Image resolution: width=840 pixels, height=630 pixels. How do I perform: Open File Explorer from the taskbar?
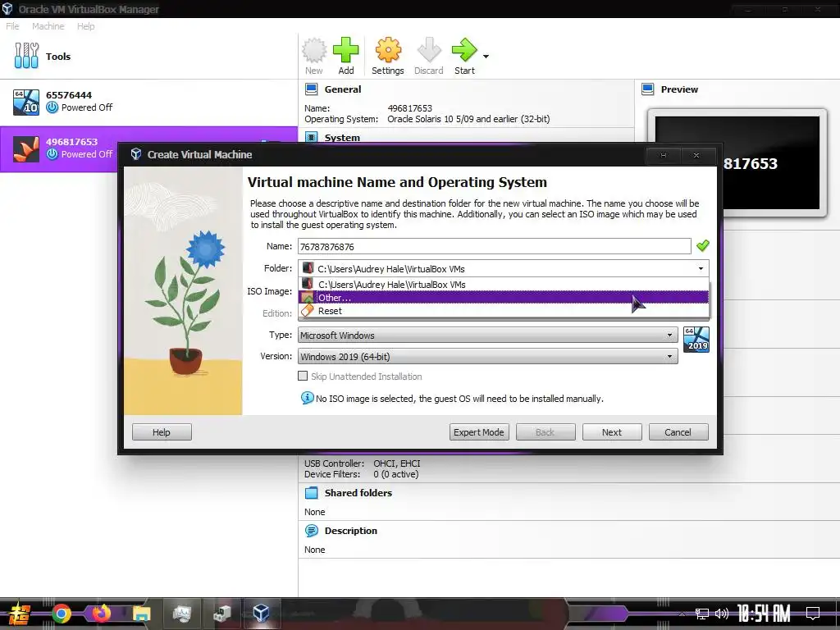tap(141, 614)
